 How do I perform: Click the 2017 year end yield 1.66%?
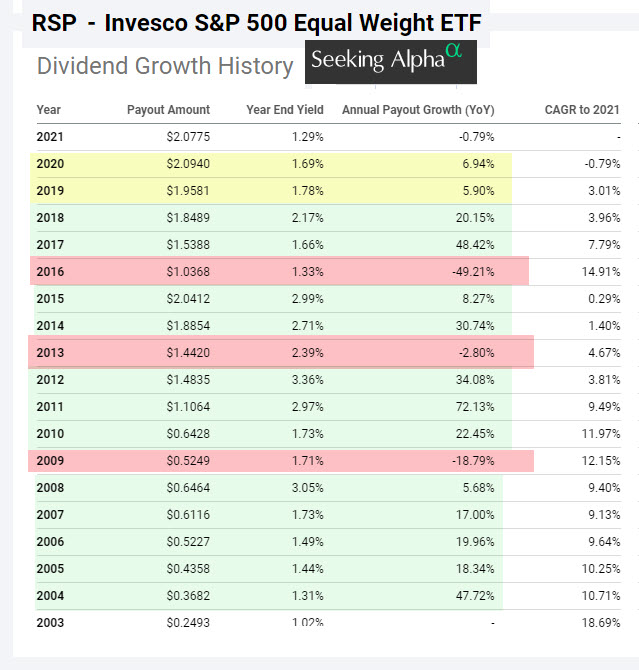[305, 244]
